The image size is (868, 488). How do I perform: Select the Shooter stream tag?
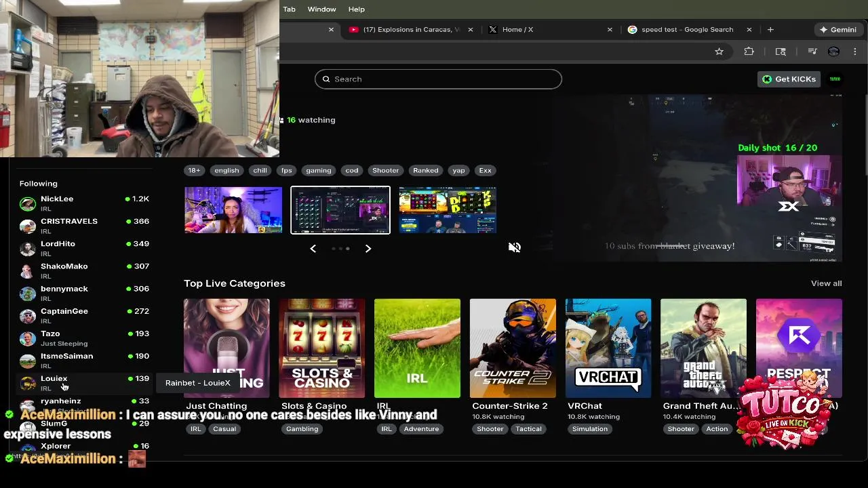click(385, 171)
